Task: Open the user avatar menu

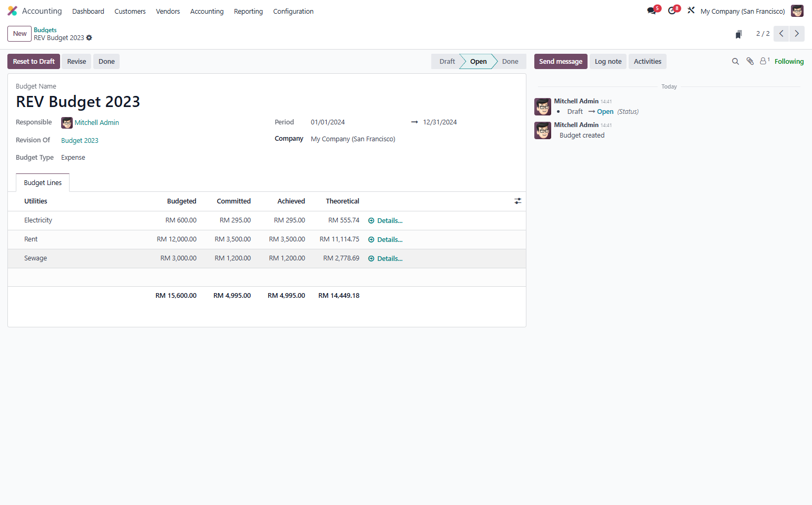Action: pyautogui.click(x=797, y=11)
